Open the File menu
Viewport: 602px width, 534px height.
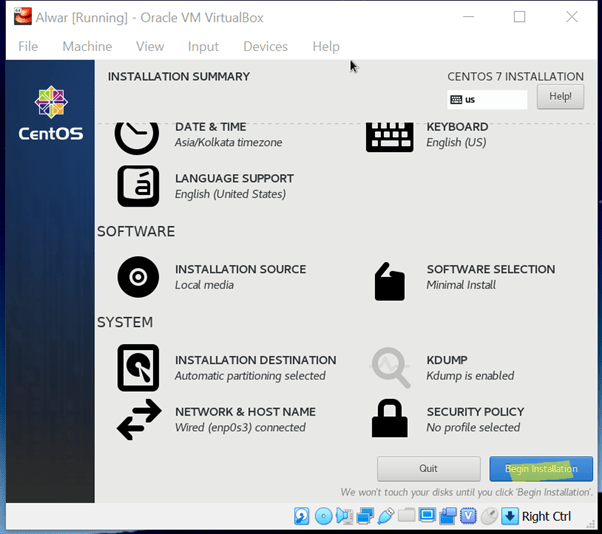pyautogui.click(x=28, y=46)
